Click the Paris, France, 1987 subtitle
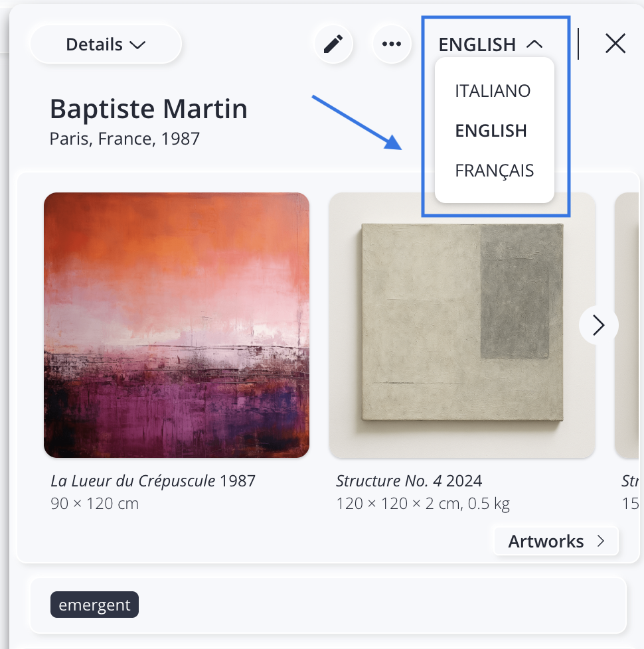 coord(125,139)
